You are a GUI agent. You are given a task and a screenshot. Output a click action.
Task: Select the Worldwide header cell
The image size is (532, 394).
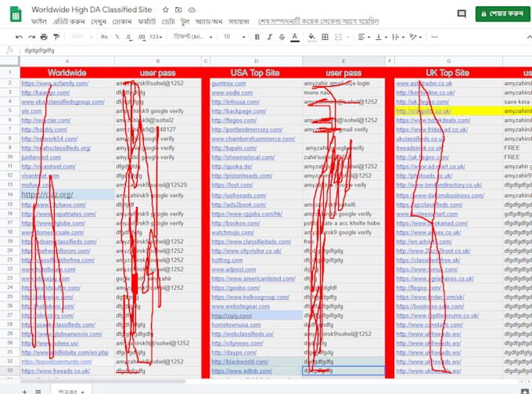pyautogui.click(x=67, y=73)
